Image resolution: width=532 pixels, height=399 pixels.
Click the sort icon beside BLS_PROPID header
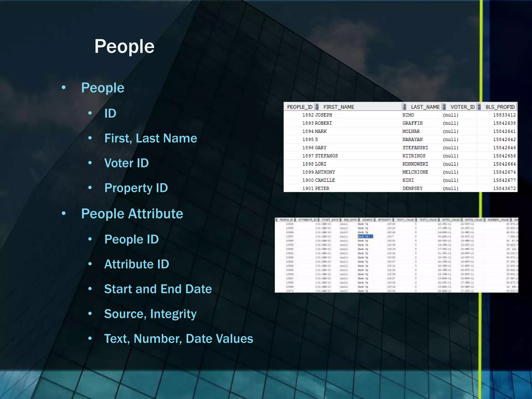tap(479, 107)
